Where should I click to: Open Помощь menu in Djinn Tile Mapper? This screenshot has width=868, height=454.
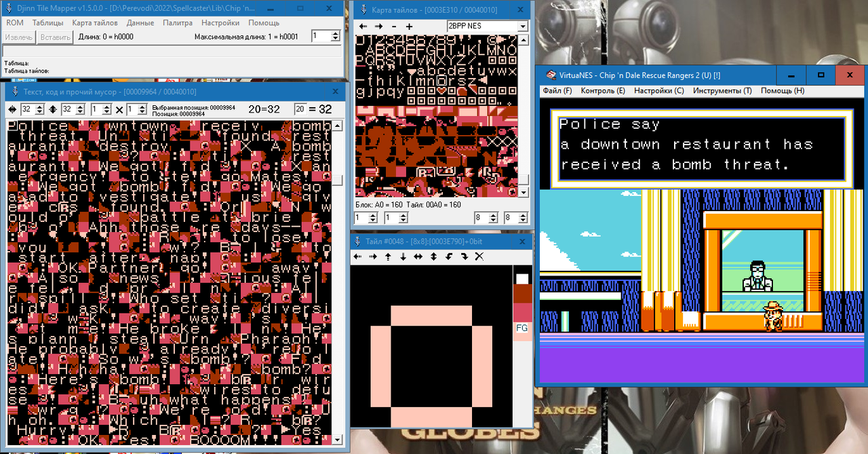pyautogui.click(x=264, y=22)
